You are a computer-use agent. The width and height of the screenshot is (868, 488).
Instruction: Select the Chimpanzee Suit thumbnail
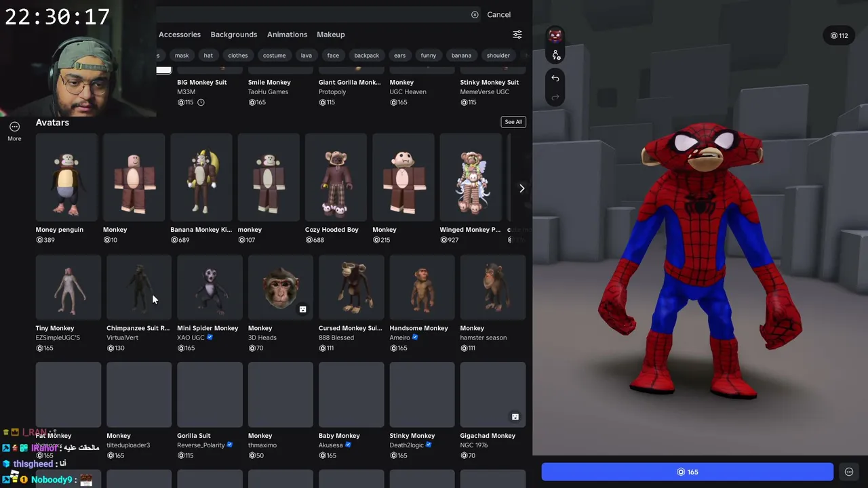point(139,287)
